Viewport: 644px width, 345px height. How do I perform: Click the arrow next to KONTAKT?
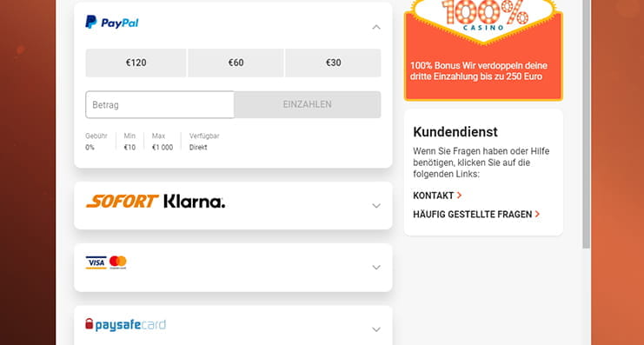pyautogui.click(x=459, y=196)
